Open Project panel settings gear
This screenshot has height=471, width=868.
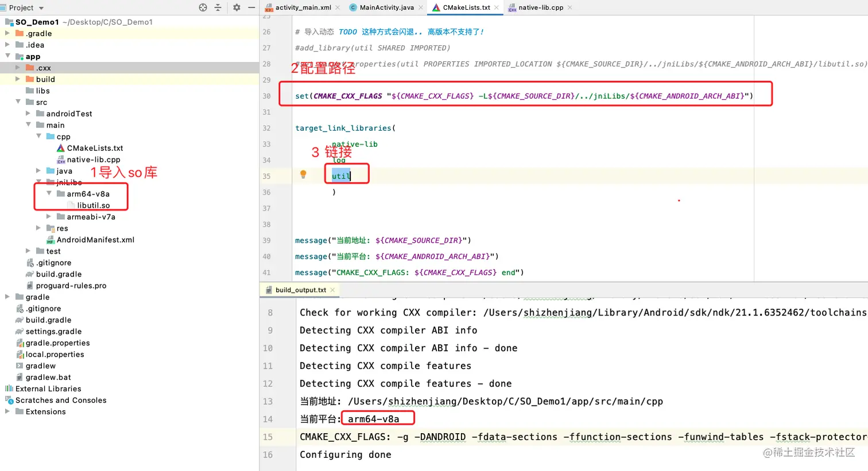pyautogui.click(x=237, y=7)
